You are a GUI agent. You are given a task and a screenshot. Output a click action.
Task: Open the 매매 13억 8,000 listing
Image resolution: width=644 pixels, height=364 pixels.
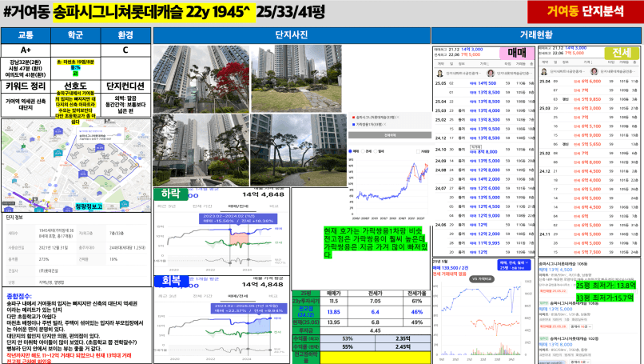click(555, 345)
